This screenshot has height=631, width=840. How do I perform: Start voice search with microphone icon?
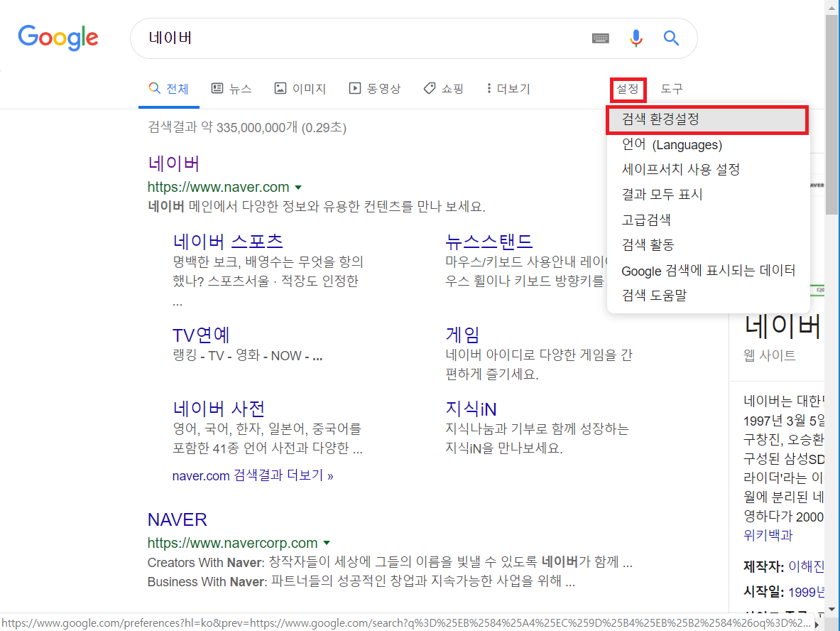[636, 38]
